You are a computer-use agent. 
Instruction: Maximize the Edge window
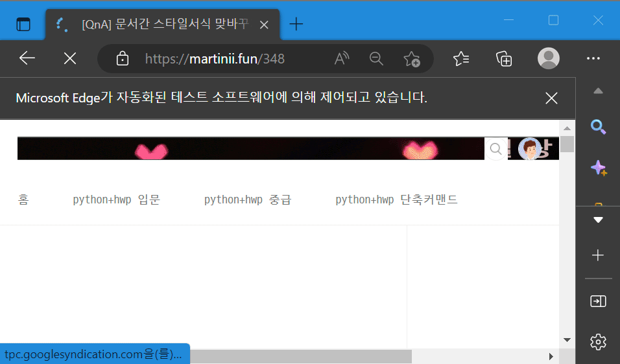coord(553,19)
